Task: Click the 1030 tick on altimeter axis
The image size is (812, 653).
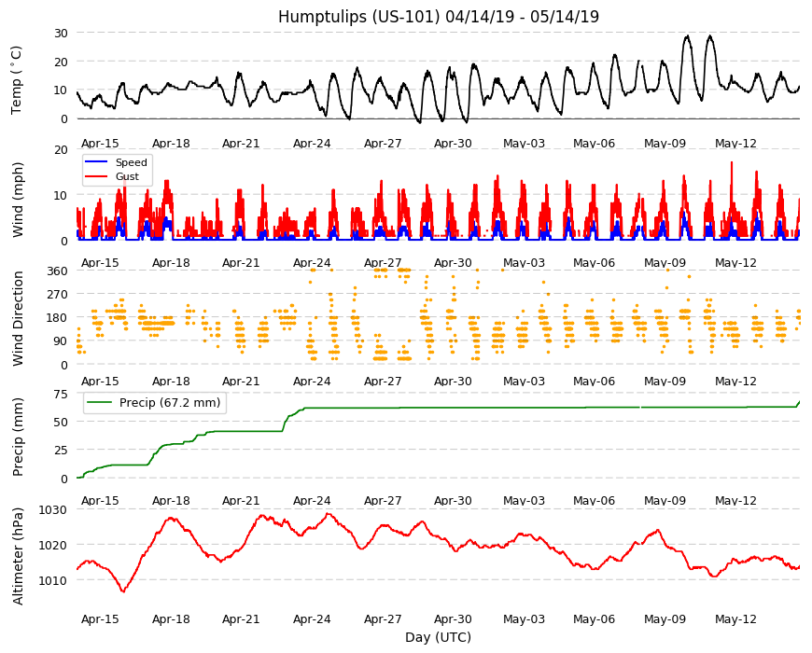Action: click(53, 509)
